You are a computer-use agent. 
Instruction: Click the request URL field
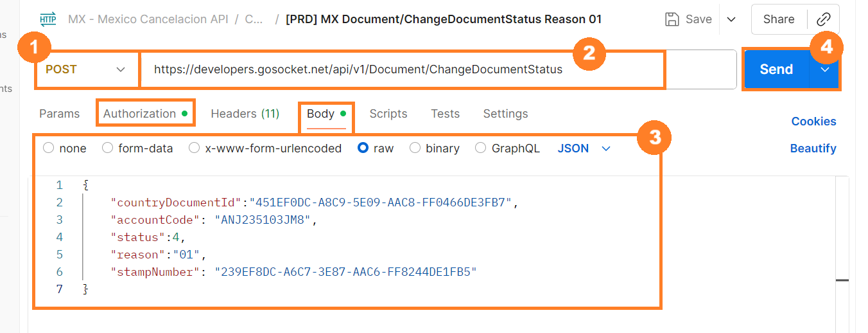pos(437,69)
